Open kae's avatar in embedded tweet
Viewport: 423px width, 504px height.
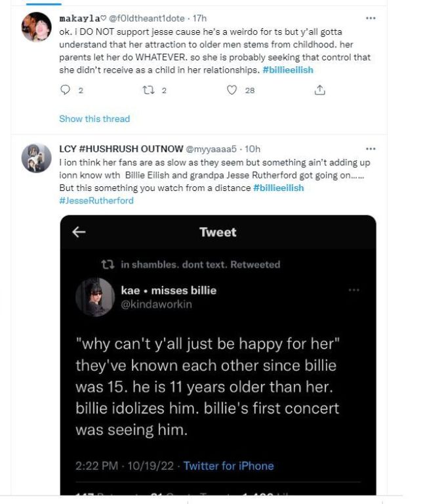click(x=95, y=297)
